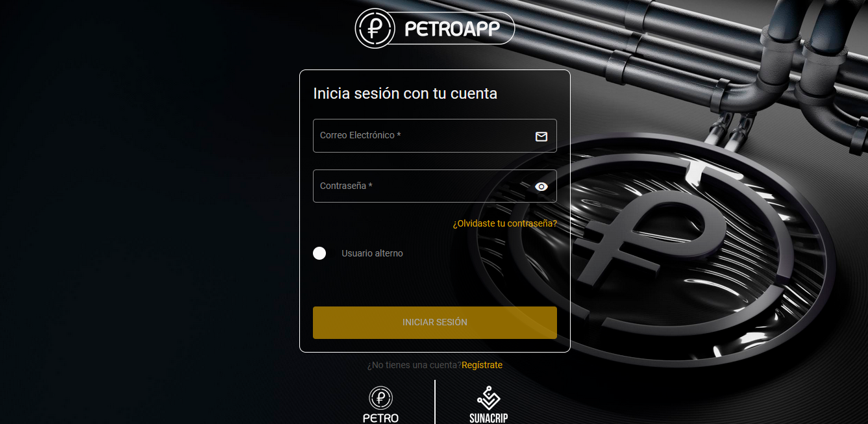Focus the Contraseña input field
Screen dimensions: 868x424
(x=435, y=186)
